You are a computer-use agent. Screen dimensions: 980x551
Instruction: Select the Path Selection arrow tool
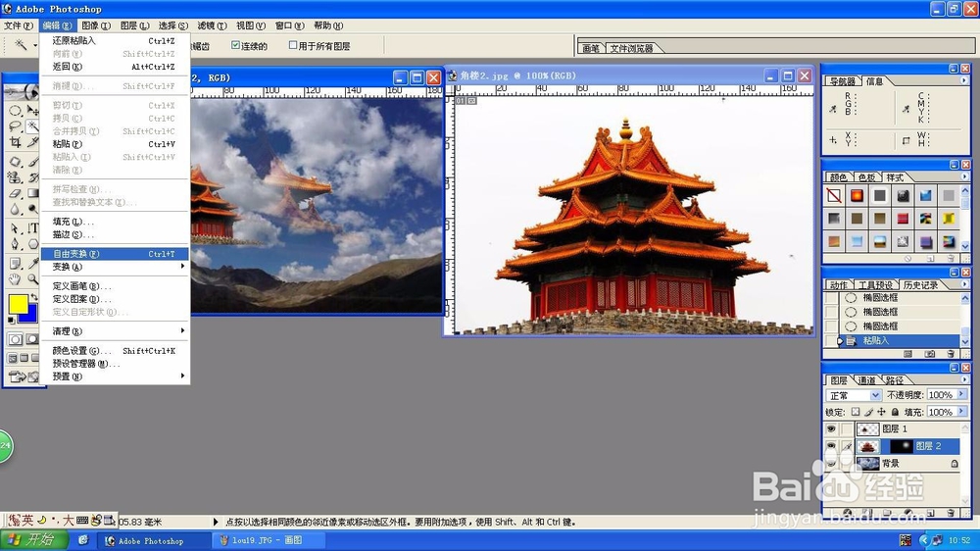click(15, 227)
